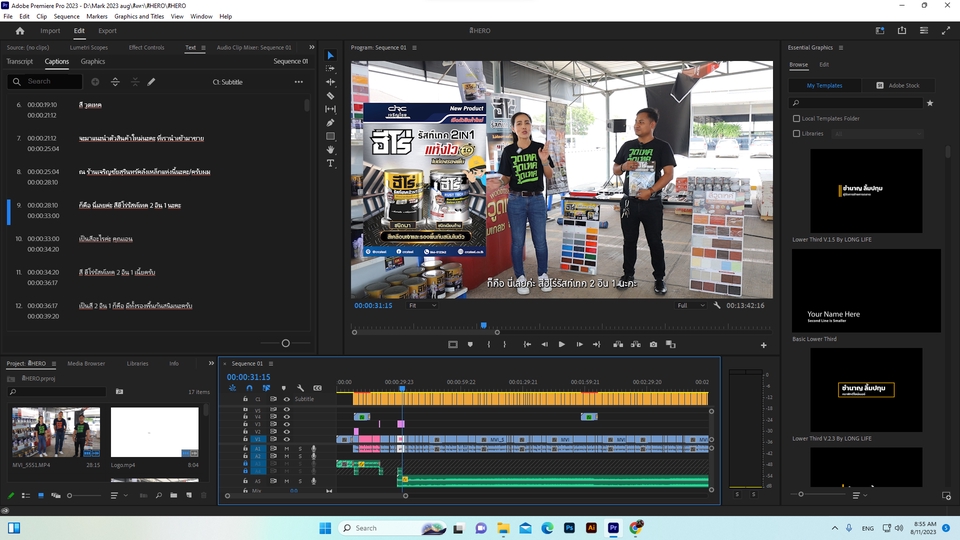Click the Extract button in Program Monitor
This screenshot has width=960, height=540.
pyautogui.click(x=636, y=345)
